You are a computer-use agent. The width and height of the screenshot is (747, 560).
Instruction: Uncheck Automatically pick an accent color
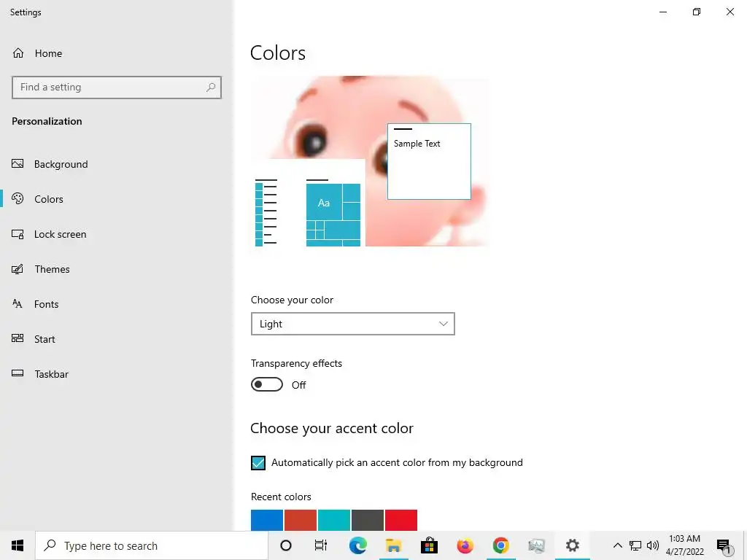coord(258,463)
